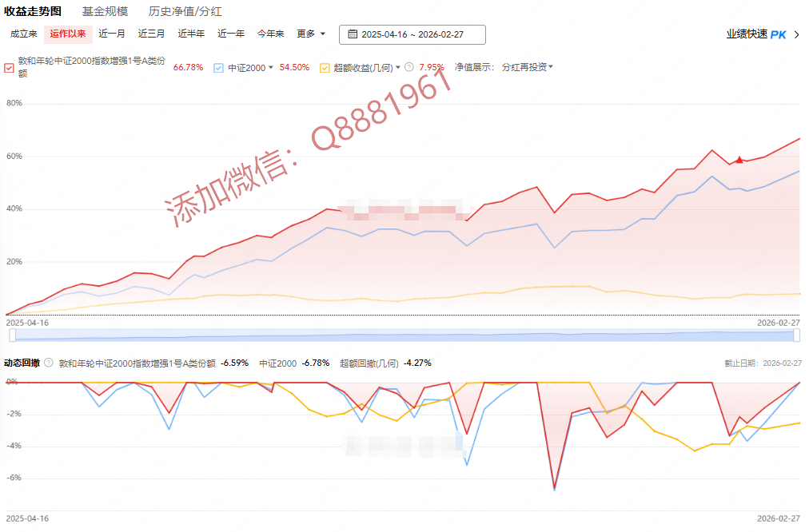Image resolution: width=809 pixels, height=532 pixels.
Task: Open the 分红再投资 net value display dropdown
Action: (x=528, y=67)
